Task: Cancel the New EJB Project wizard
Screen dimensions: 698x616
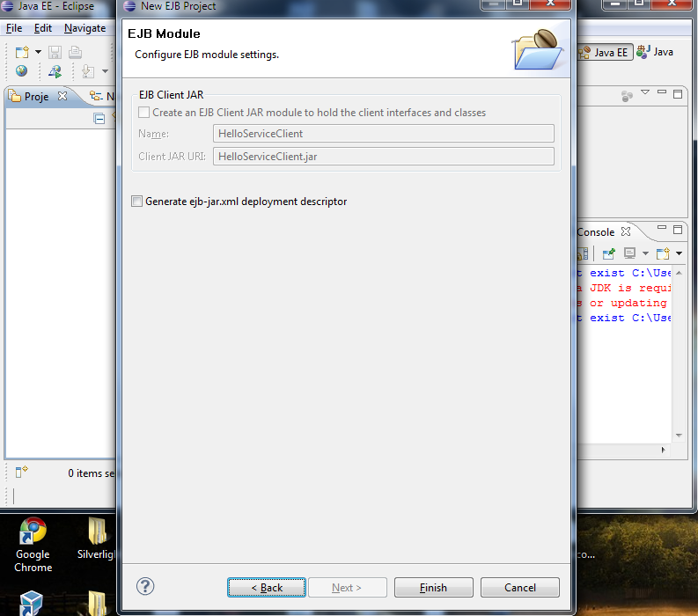Action: (x=520, y=588)
